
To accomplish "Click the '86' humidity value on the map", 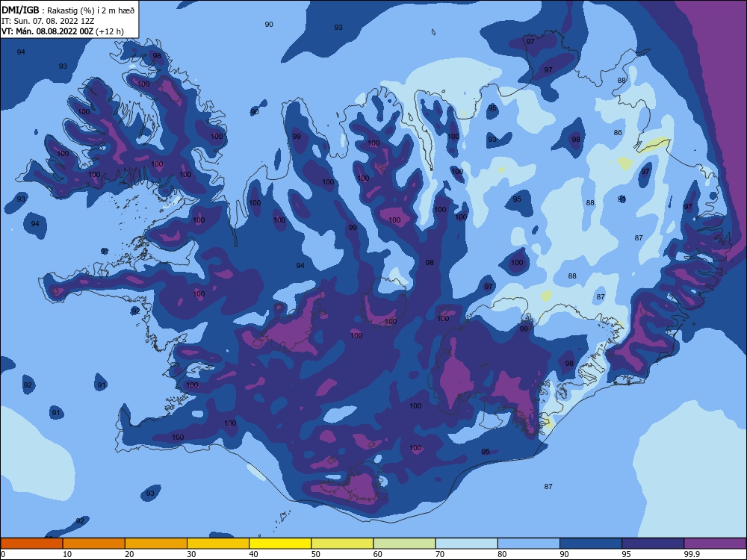I will (x=618, y=132).
